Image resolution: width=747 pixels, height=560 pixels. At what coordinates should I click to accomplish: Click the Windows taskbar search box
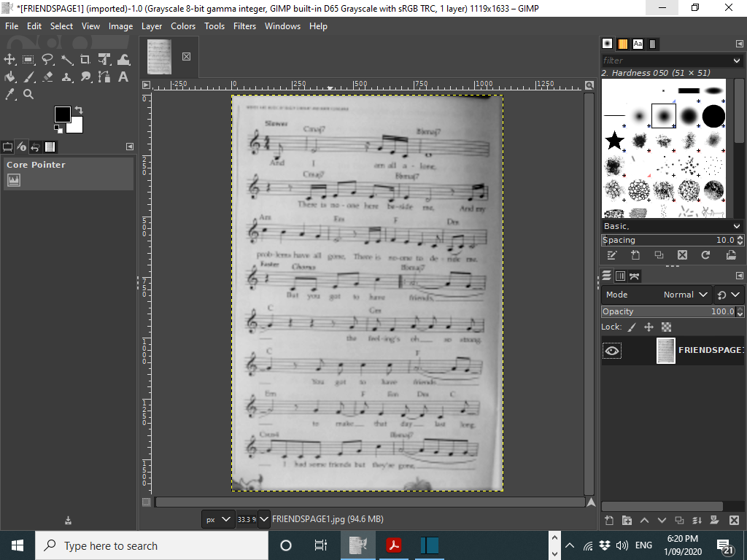pos(146,545)
